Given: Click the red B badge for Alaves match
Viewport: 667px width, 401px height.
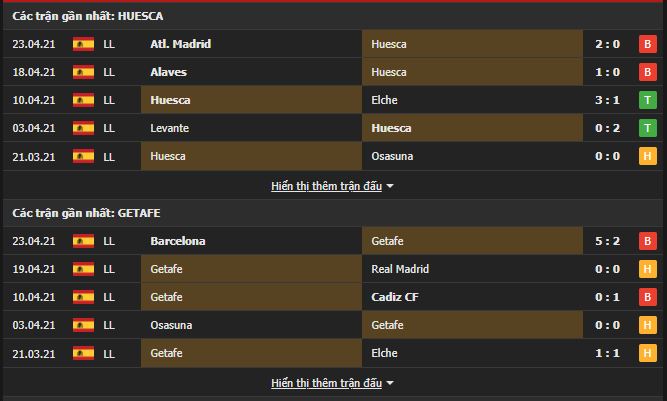Looking at the screenshot, I should (647, 72).
